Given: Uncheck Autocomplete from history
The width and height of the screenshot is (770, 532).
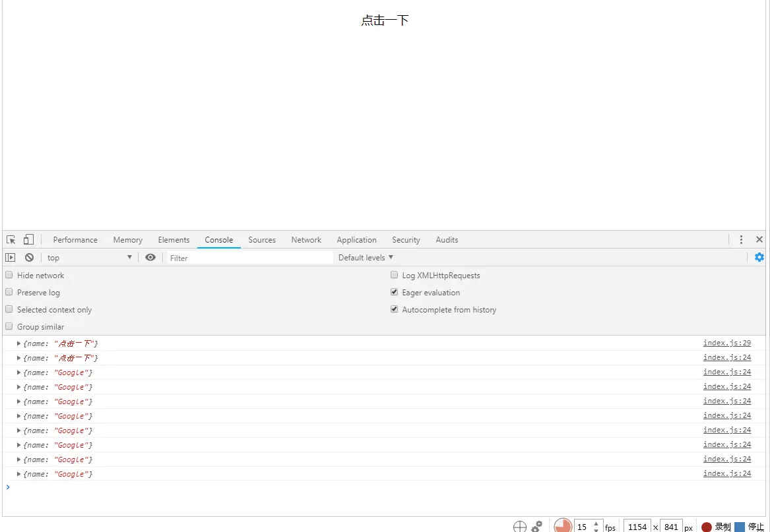Looking at the screenshot, I should click(394, 309).
